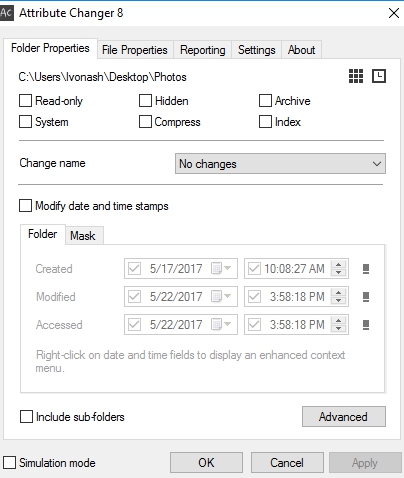This screenshot has height=478, width=404.
Task: Click the Attribute Changer app logo
Action: 7,13
